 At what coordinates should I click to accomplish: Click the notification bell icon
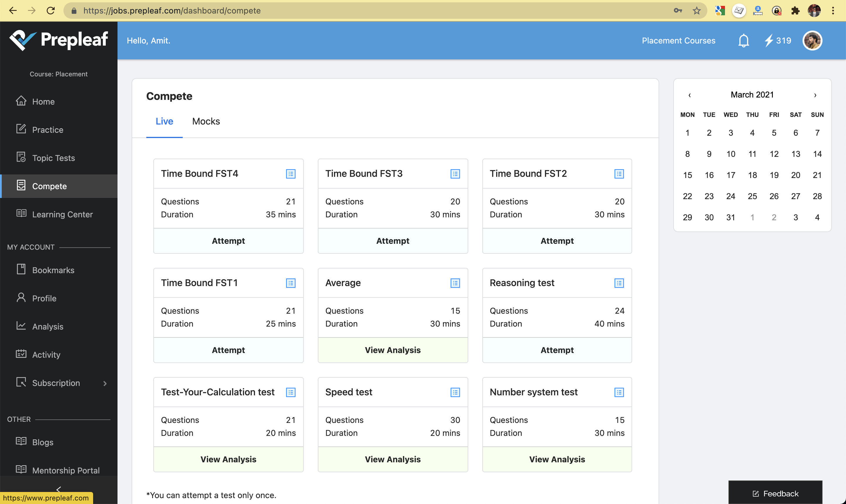click(x=743, y=41)
